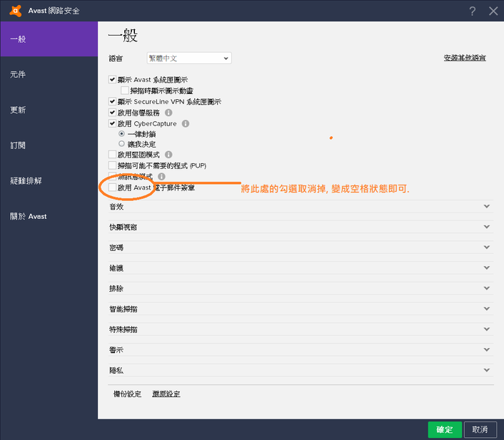Expand the 快顯視窗 section

(301, 227)
